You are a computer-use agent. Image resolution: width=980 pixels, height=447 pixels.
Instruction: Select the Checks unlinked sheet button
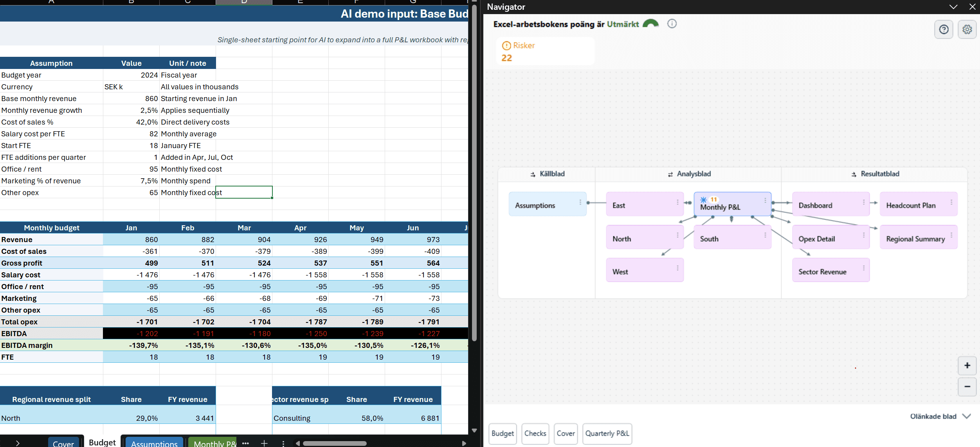pos(535,434)
